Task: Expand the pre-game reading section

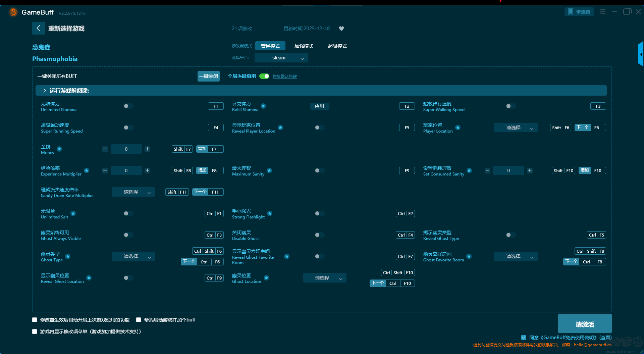Action: click(45, 91)
